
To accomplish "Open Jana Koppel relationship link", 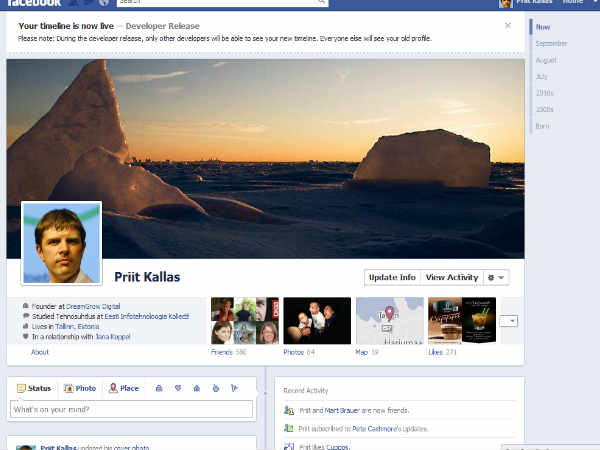I will [112, 336].
